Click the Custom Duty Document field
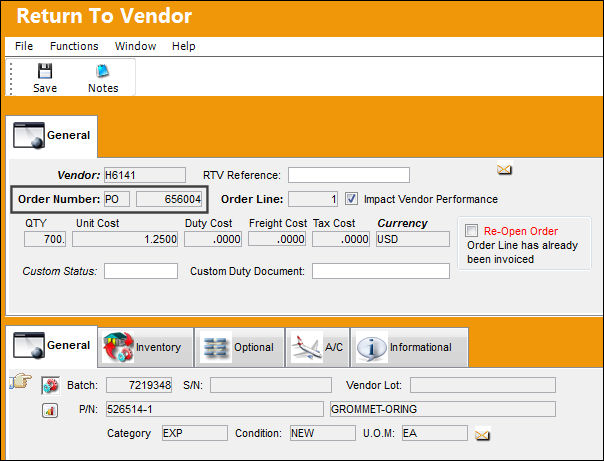This screenshot has width=604, height=461. coord(381,271)
